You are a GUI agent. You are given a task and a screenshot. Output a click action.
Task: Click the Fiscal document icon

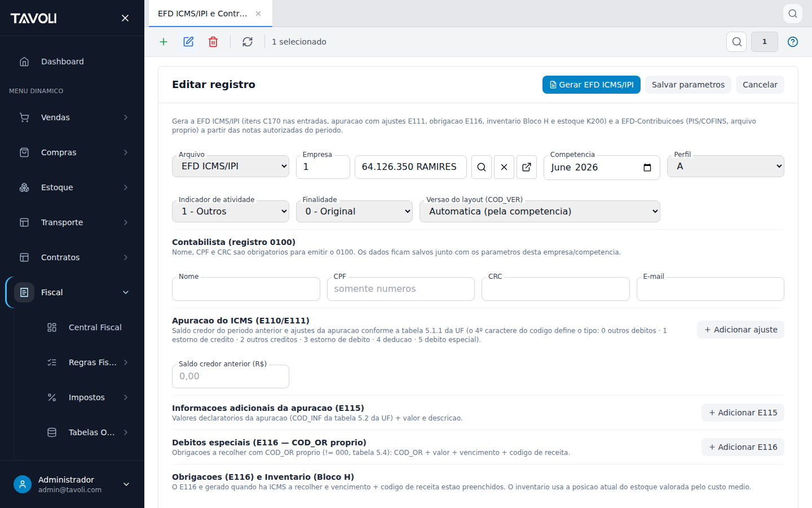coord(24,292)
